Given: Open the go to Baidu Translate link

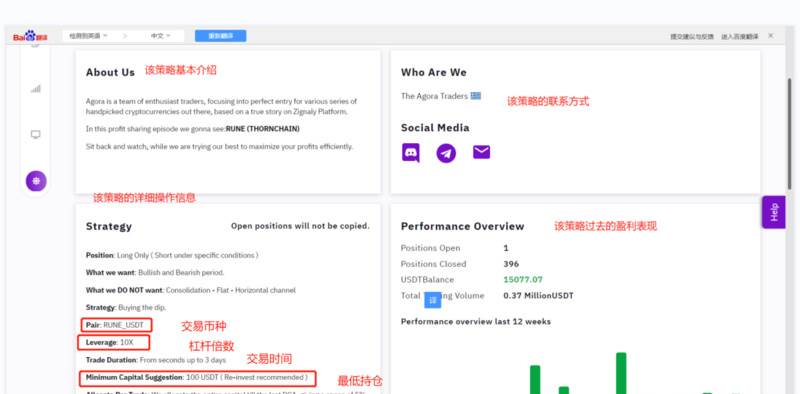Looking at the screenshot, I should pyautogui.click(x=740, y=36).
